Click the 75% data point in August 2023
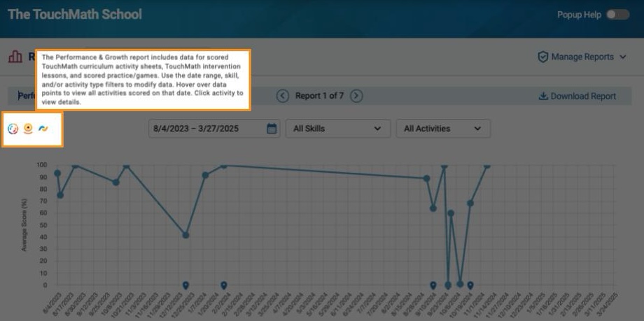Image resolution: width=644 pixels, height=321 pixels. (x=60, y=195)
